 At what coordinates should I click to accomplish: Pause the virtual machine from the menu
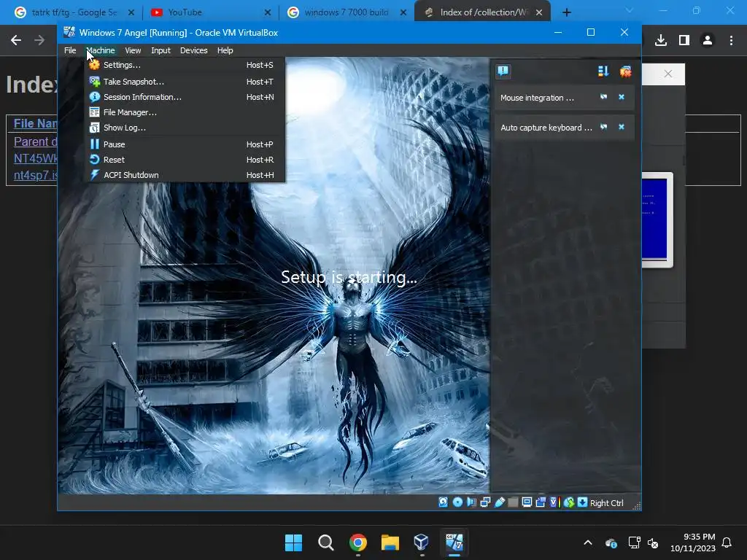click(x=185, y=144)
